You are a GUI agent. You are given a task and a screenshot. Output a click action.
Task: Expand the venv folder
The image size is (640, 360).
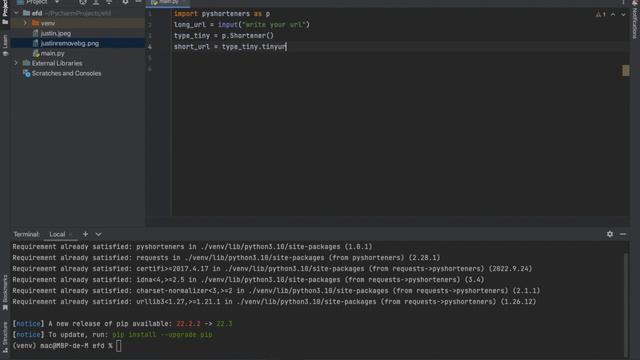[25, 23]
